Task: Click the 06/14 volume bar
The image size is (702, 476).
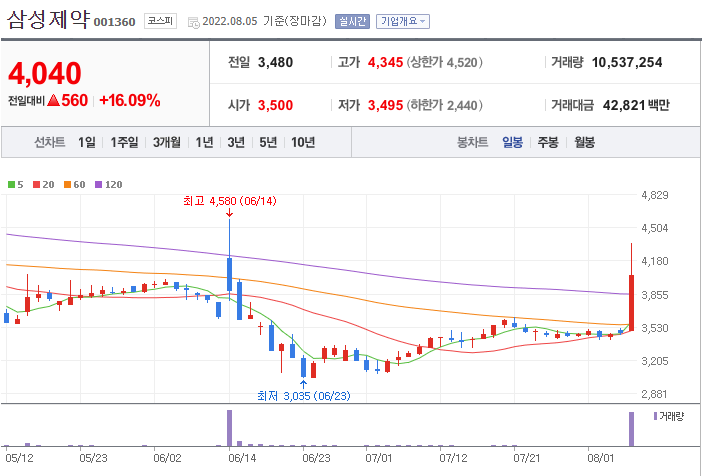Action: 230,428
